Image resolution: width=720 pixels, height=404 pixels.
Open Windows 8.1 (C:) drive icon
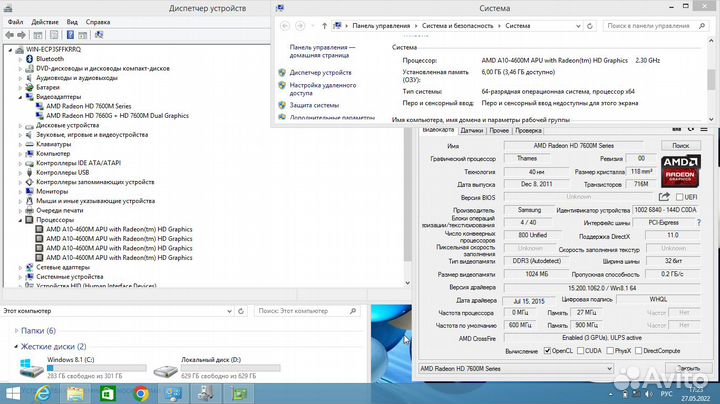pos(31,369)
